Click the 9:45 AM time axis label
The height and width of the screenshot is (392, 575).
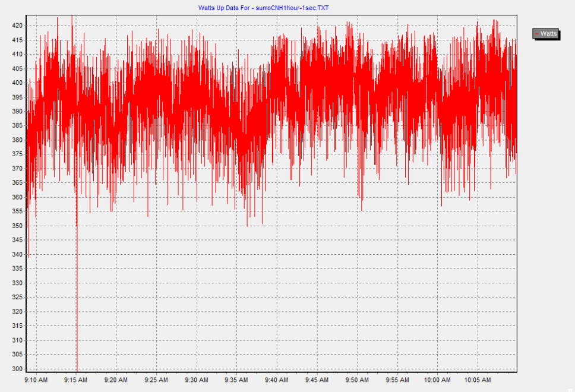pyautogui.click(x=317, y=380)
